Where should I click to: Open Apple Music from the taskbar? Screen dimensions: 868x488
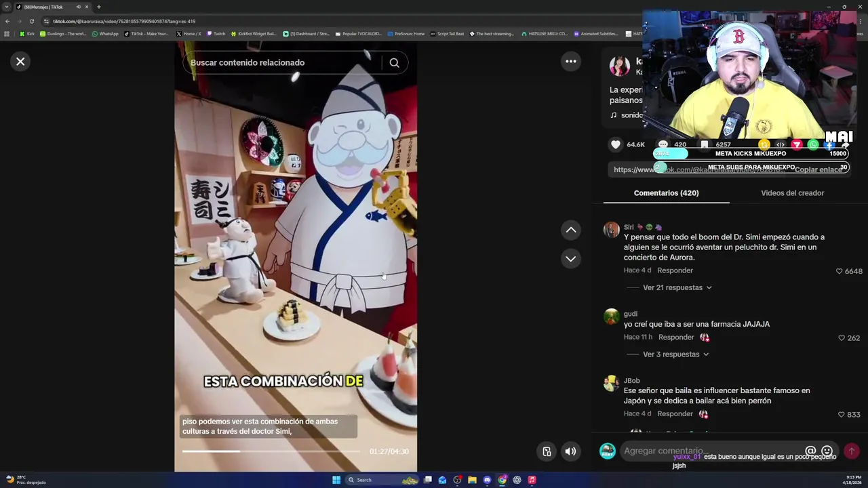(x=532, y=480)
